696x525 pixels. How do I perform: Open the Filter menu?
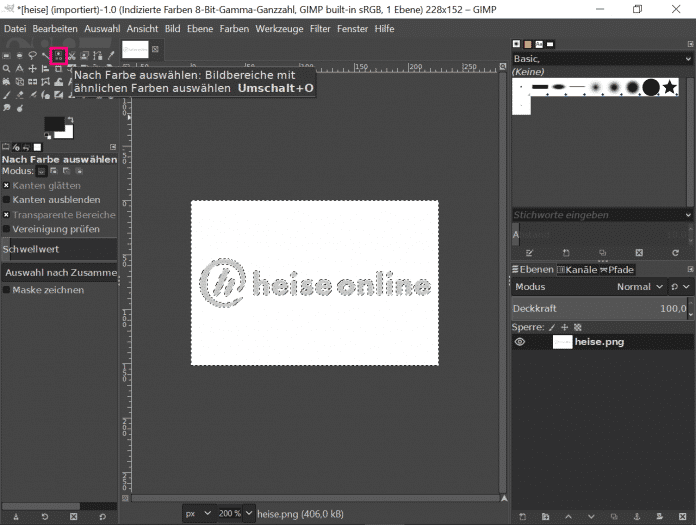(x=320, y=28)
